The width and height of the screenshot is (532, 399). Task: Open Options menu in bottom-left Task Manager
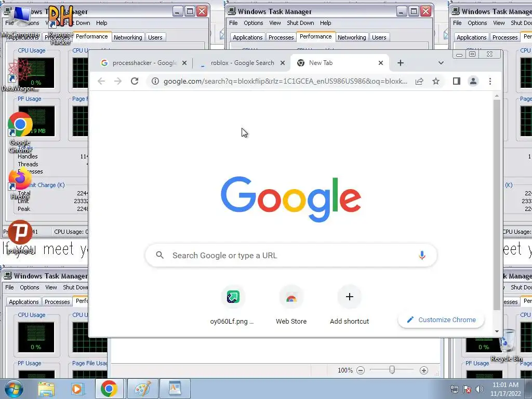point(30,287)
